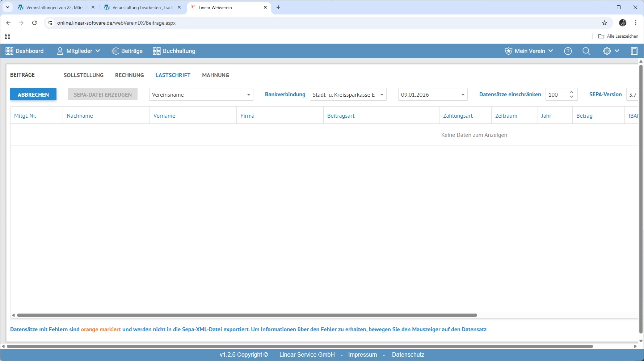Switch to the Mahnung tab
Viewport: 644px width, 361px height.
[215, 75]
